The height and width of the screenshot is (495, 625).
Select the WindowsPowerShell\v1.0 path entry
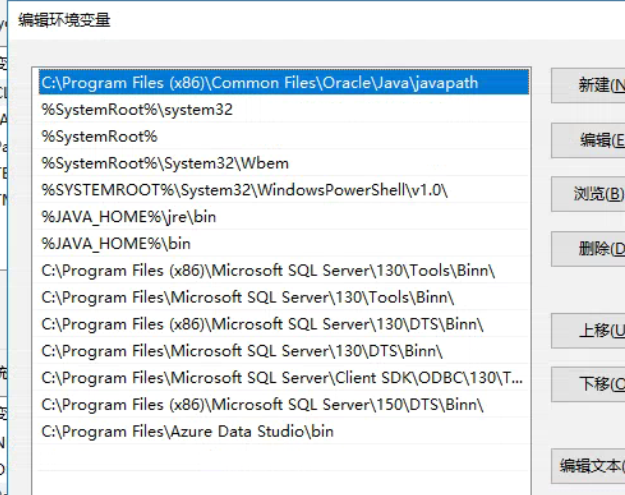point(245,190)
